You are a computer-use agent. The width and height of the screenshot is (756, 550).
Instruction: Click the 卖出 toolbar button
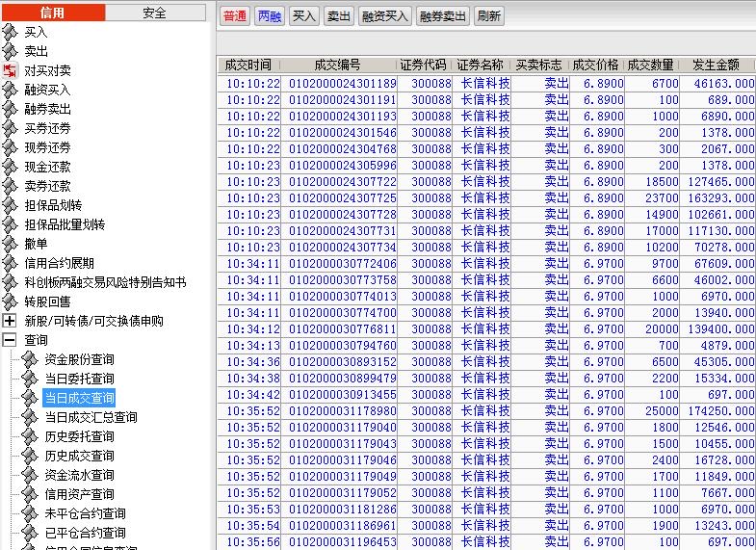click(339, 16)
